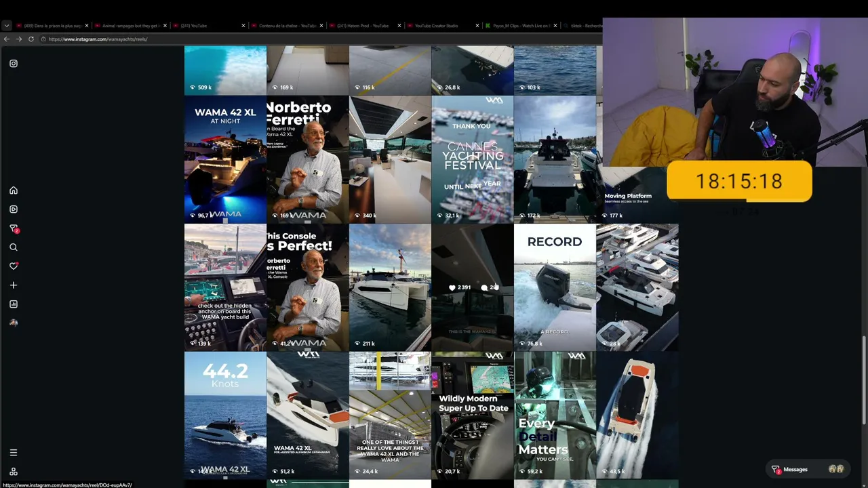Open the docked yacht reel with 172 k views
868x488 pixels.
(555, 159)
